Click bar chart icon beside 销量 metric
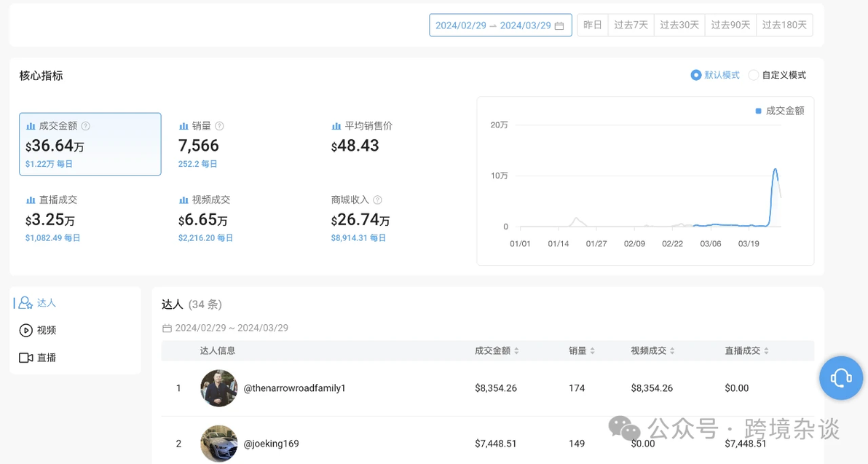 pyautogui.click(x=184, y=126)
